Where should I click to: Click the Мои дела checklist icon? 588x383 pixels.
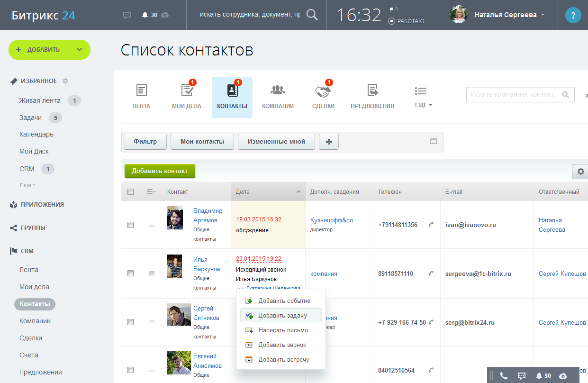pyautogui.click(x=187, y=91)
